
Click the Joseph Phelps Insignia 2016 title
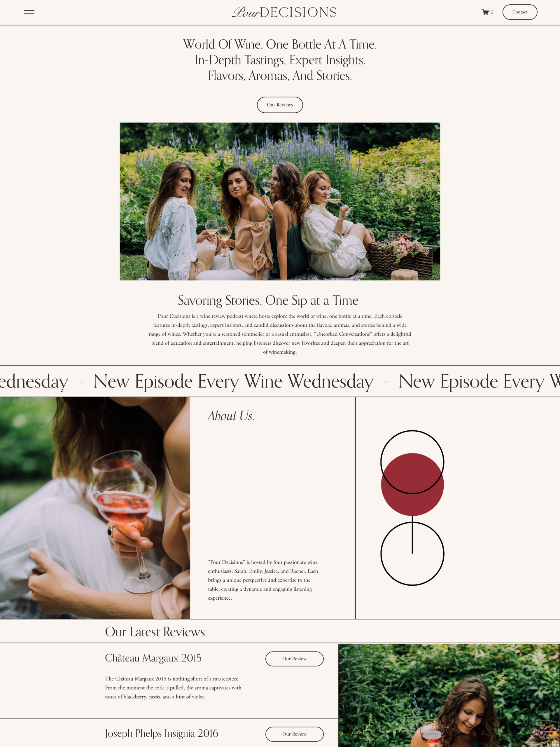(x=161, y=733)
